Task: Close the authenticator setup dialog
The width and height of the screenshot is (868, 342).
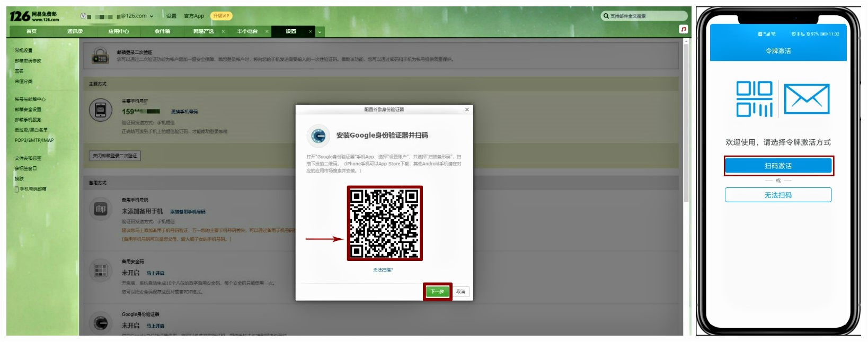Action: (x=467, y=110)
